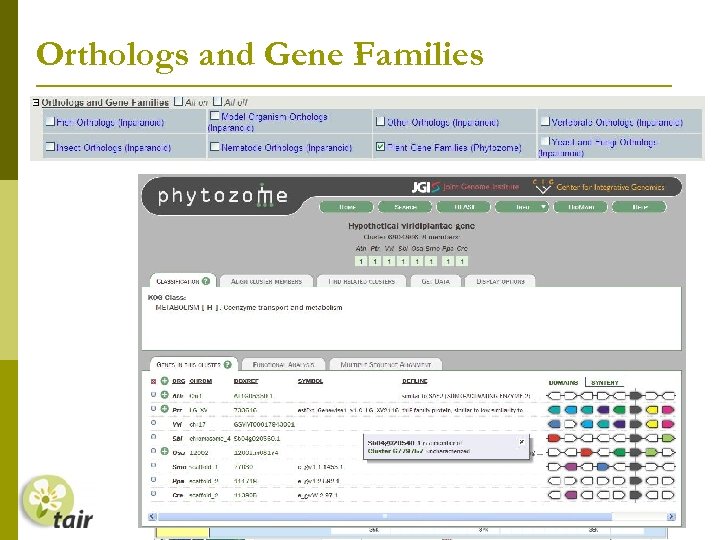Click the help icon on the Classification tab
The image size is (720, 540).
click(x=206, y=281)
